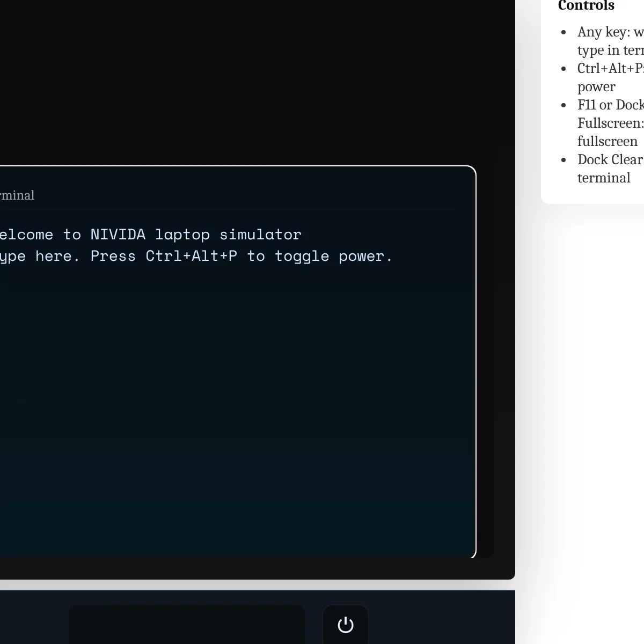
Task: Click the welcome message line in terminal
Action: 150,234
